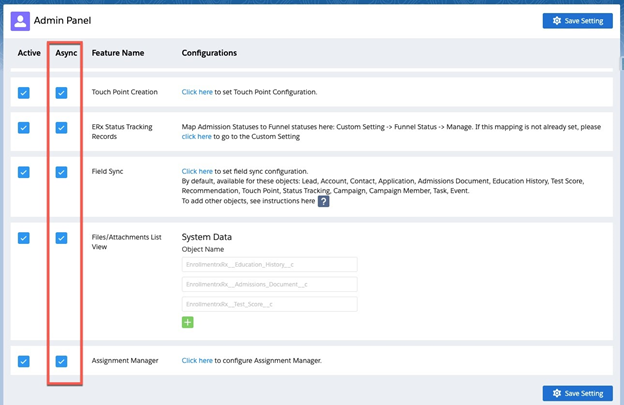The height and width of the screenshot is (405, 624).
Task: Add object name with green plus icon
Action: coord(187,322)
